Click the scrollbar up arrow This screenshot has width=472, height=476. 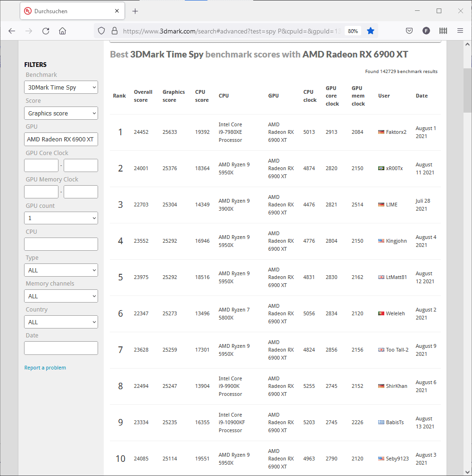[467, 45]
